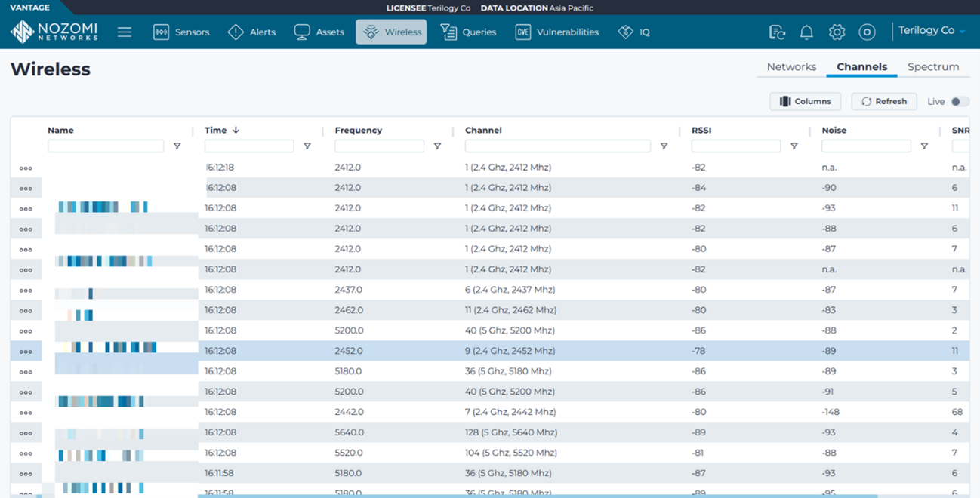The image size is (980, 498).
Task: Open row actions for the 16:11:58 5180.0 row
Action: (26, 474)
